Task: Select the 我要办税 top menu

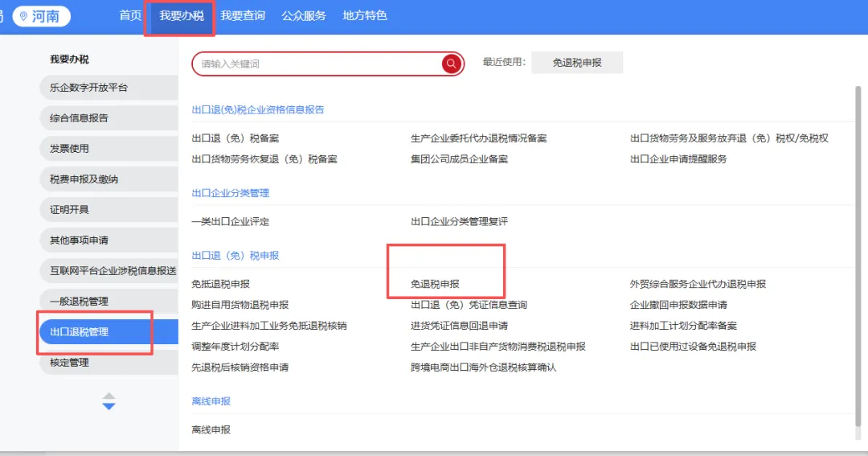Action: (182, 15)
